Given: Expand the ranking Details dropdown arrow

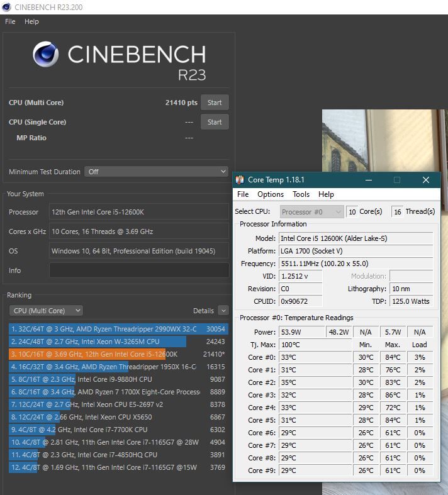Looking at the screenshot, I should coord(223,311).
